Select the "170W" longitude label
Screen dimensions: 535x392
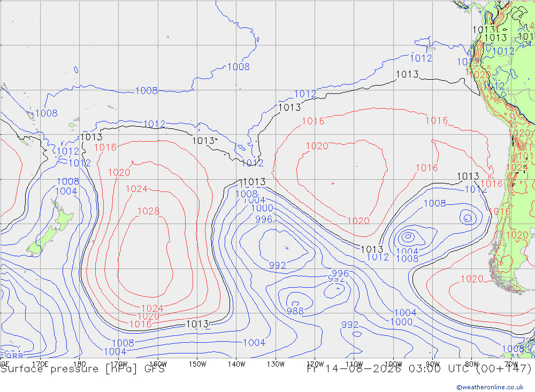coord(119,364)
